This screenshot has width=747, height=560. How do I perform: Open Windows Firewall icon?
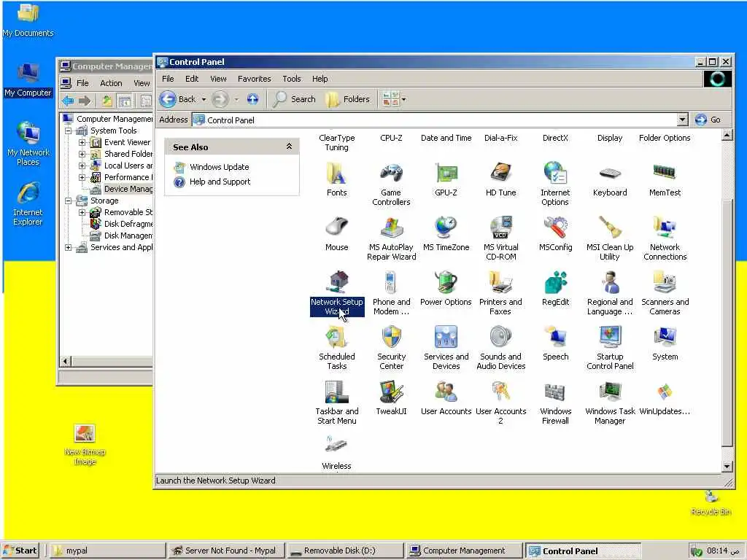(x=555, y=392)
